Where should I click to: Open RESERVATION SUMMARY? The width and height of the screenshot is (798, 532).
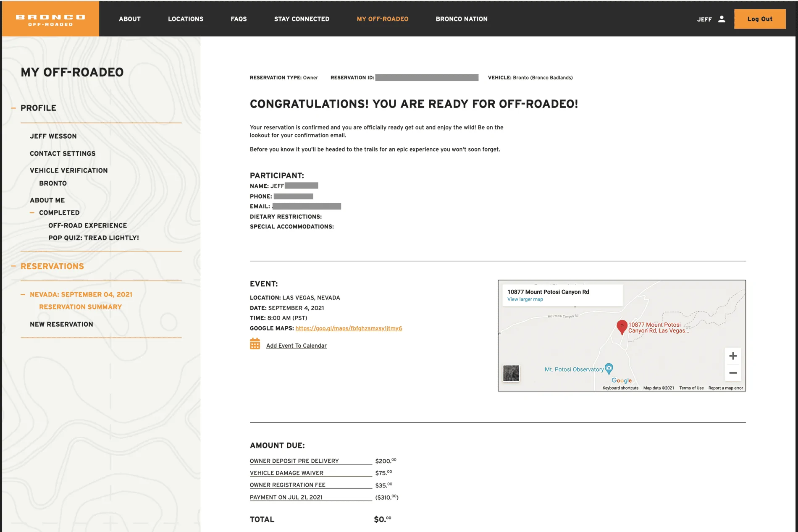click(81, 307)
